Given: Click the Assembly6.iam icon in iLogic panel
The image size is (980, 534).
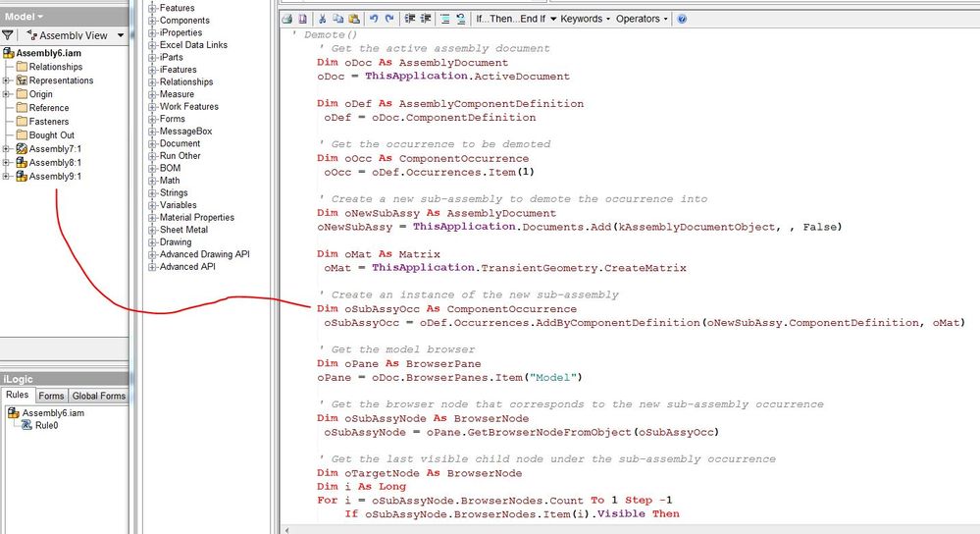Looking at the screenshot, I should coord(13,412).
